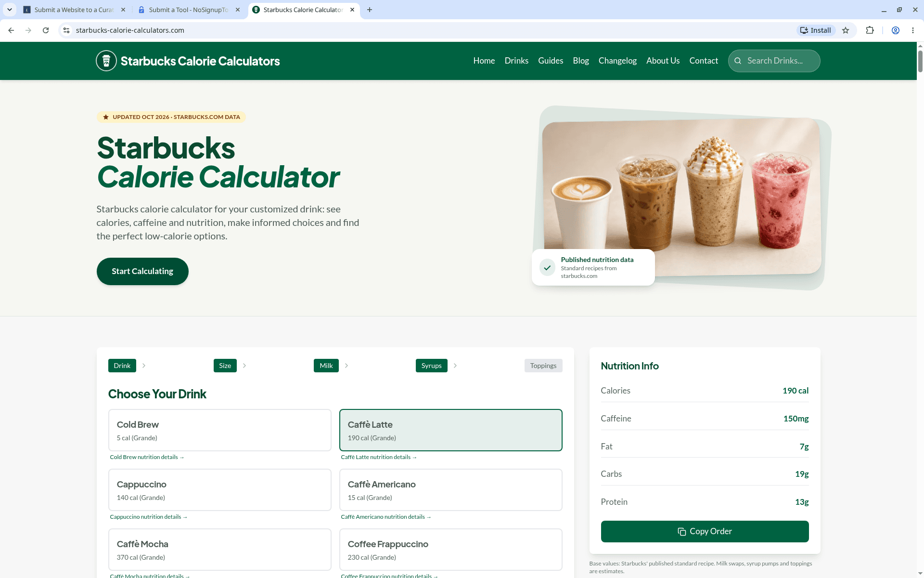The width and height of the screenshot is (924, 578).
Task: Open the browser profile icon
Action: 896,30
